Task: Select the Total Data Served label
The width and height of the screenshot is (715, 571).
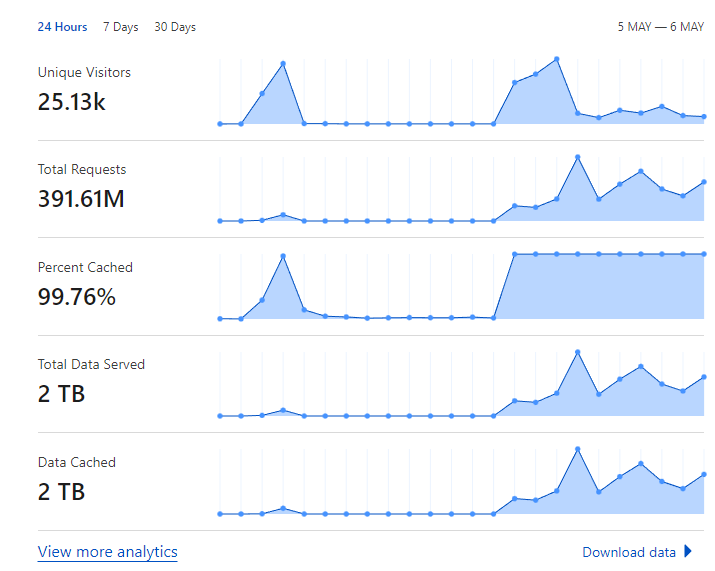Action: tap(91, 364)
